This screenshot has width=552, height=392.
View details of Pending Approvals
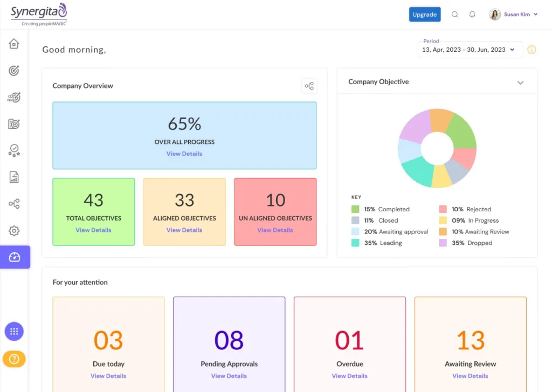[x=229, y=376]
